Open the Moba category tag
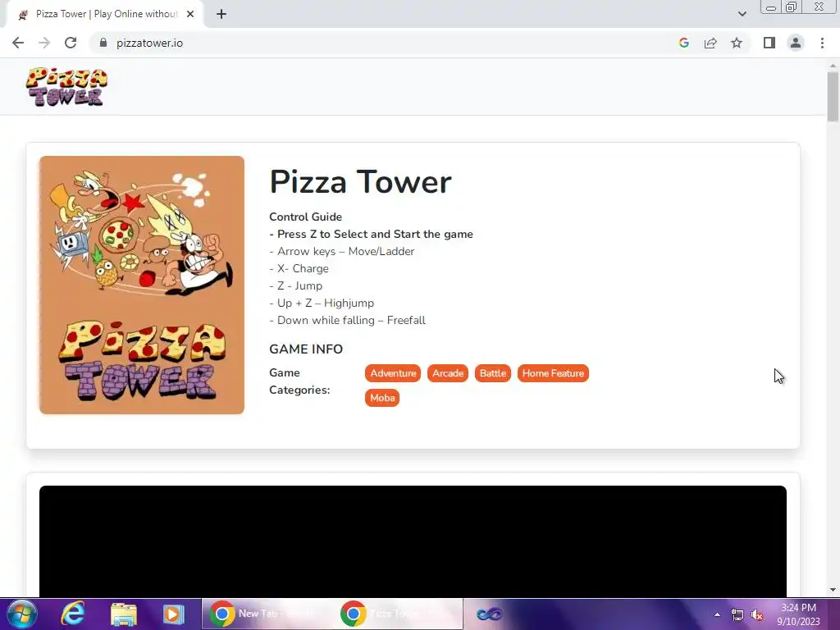The height and width of the screenshot is (630, 840). click(x=382, y=398)
